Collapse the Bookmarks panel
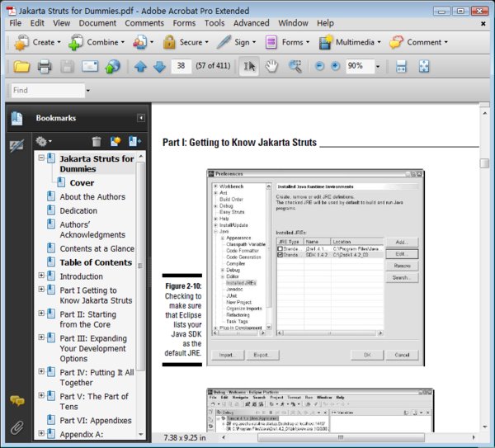Viewport: 495px width, 448px height. [141, 118]
